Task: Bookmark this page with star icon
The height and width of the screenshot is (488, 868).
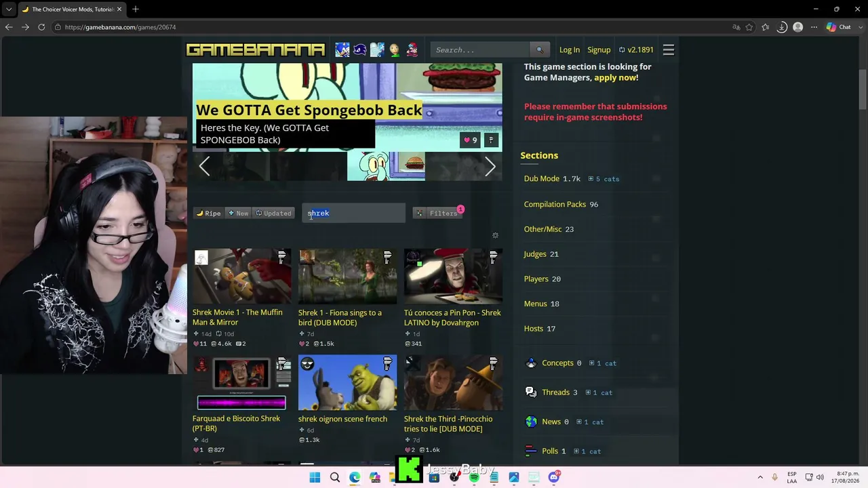Action: click(x=749, y=27)
